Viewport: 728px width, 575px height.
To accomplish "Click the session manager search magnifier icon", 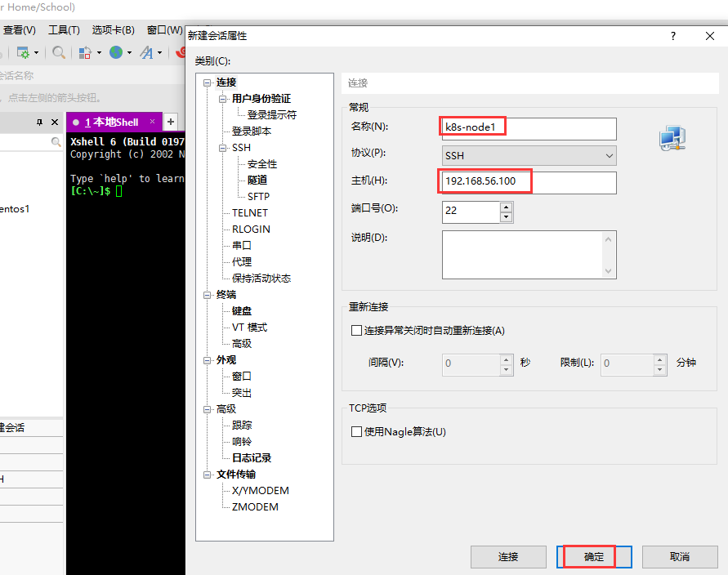I will point(56,142).
